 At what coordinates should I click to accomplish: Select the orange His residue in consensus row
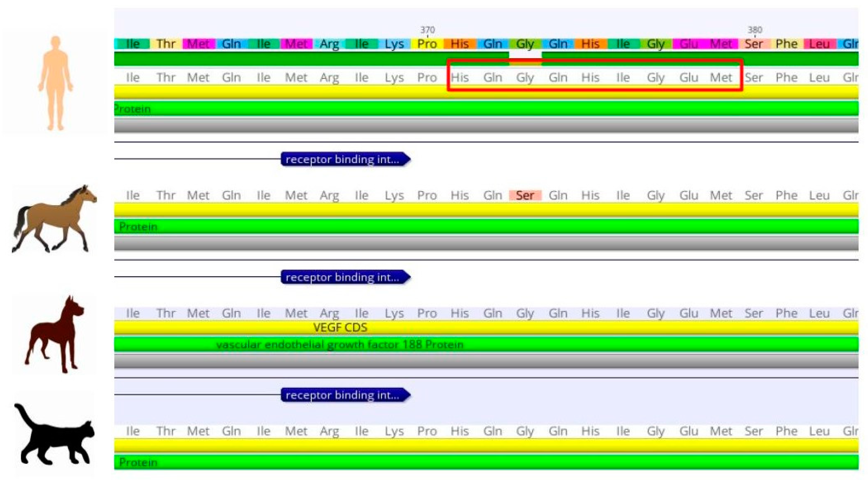coord(460,44)
